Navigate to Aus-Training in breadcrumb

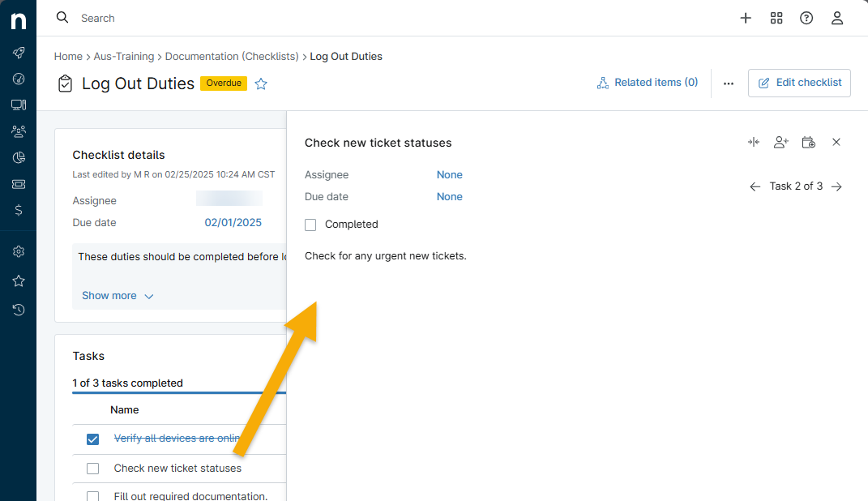(x=123, y=57)
